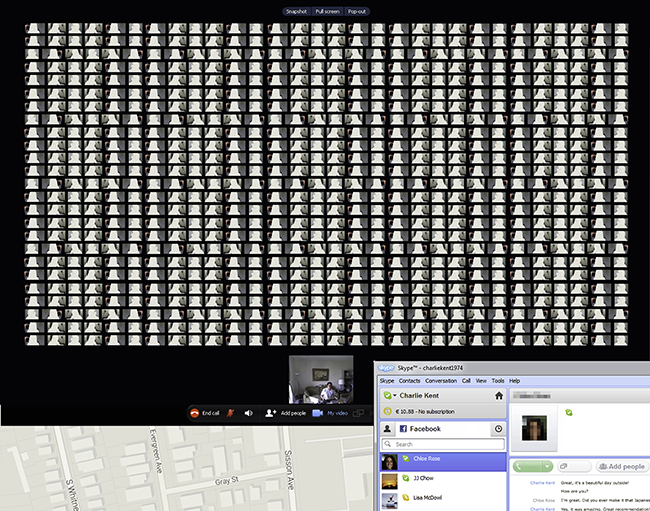
Task: Click the Full screen button
Action: pos(327,11)
